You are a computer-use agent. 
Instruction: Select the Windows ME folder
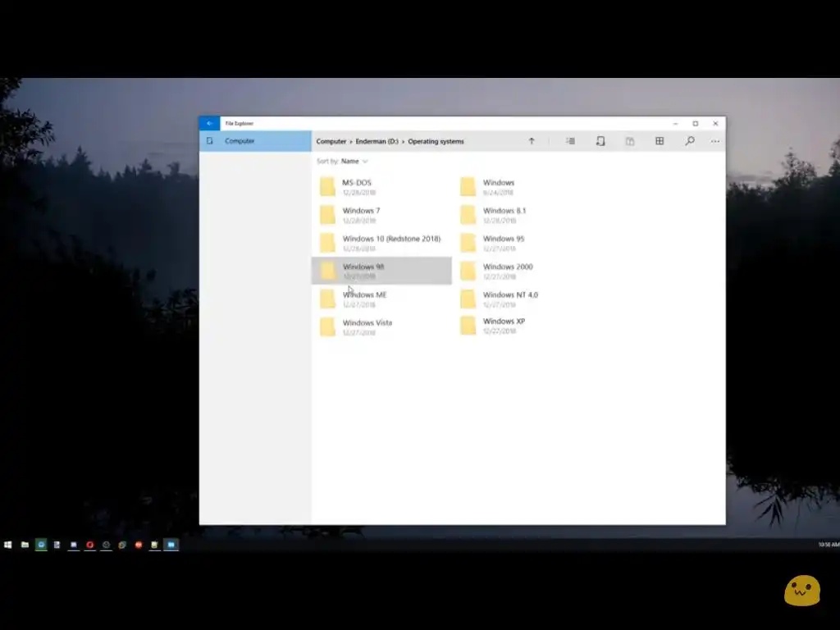click(381, 299)
